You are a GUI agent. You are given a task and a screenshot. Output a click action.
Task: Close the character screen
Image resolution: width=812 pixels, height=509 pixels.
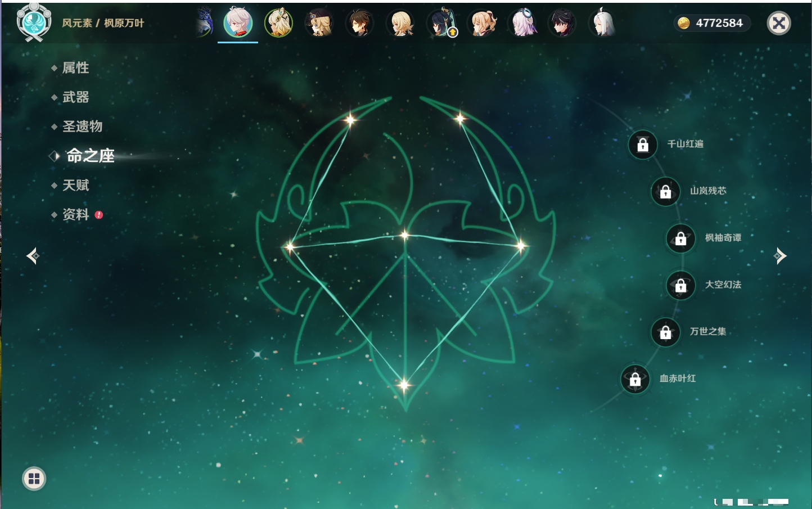[779, 23]
